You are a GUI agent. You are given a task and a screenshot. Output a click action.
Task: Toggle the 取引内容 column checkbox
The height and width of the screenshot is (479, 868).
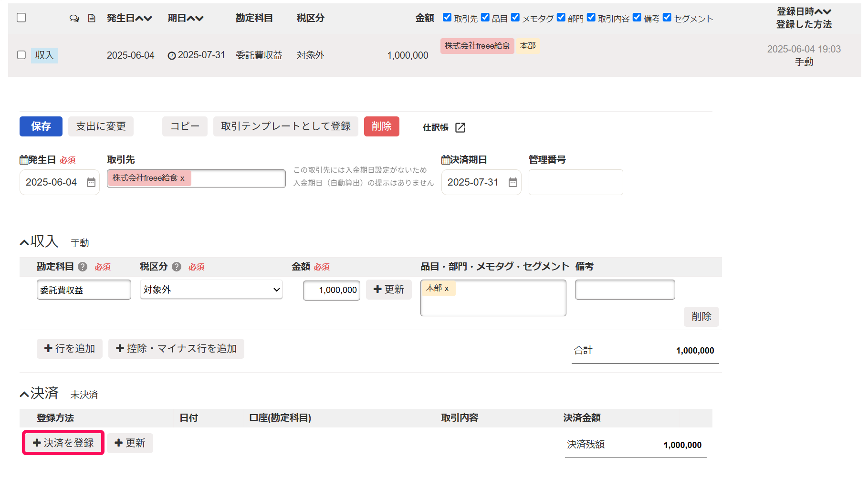click(x=591, y=17)
